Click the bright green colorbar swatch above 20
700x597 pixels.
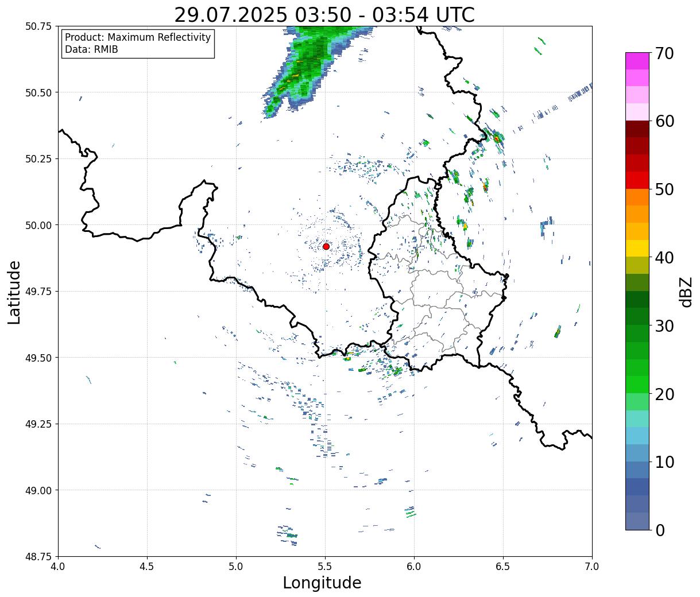coord(637,385)
